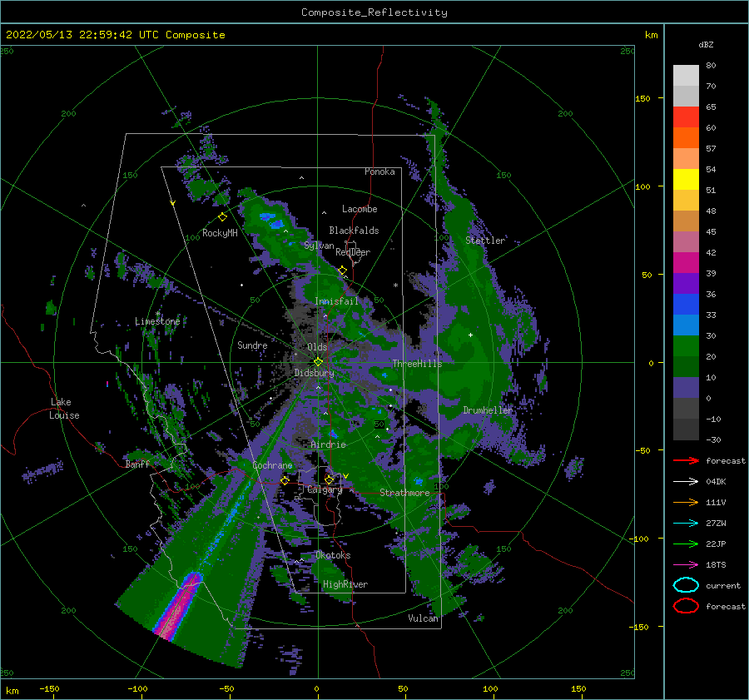The height and width of the screenshot is (700, 749).
Task: Click the HighRiver label
Action: 345,584
